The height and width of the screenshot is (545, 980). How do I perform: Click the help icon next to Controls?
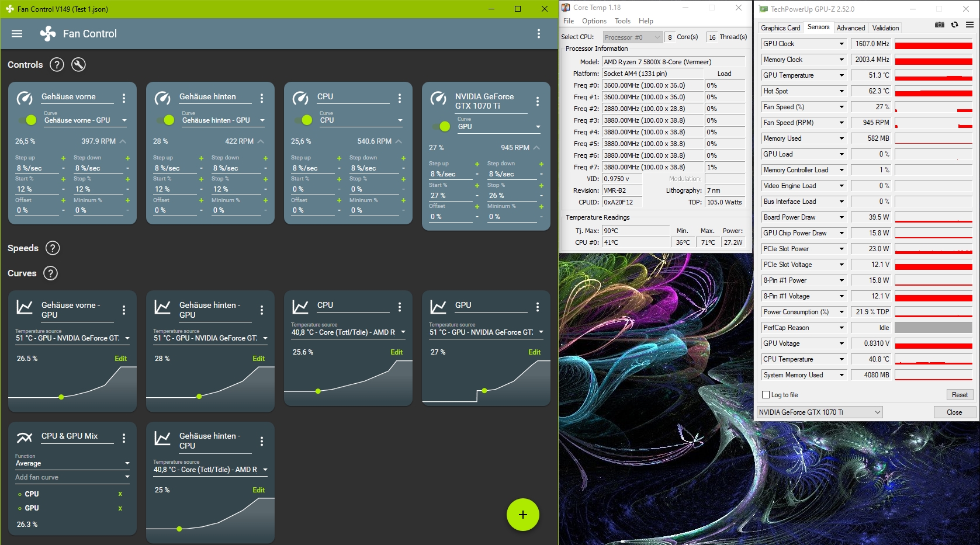[57, 65]
